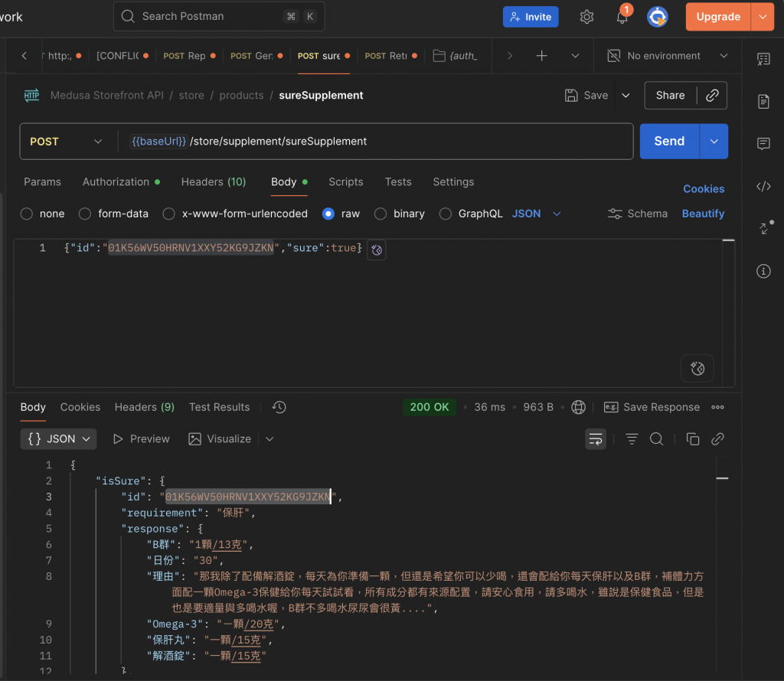Open the user avatar menu

658,17
